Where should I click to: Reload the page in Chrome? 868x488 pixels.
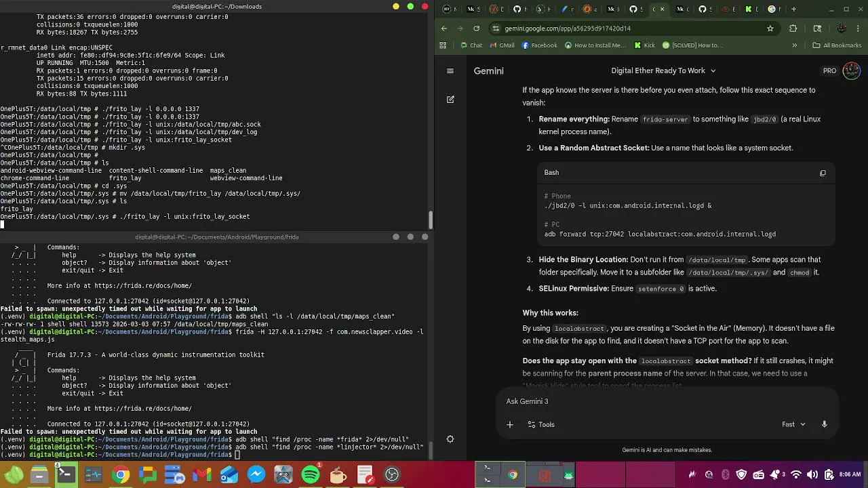pyautogui.click(x=476, y=28)
